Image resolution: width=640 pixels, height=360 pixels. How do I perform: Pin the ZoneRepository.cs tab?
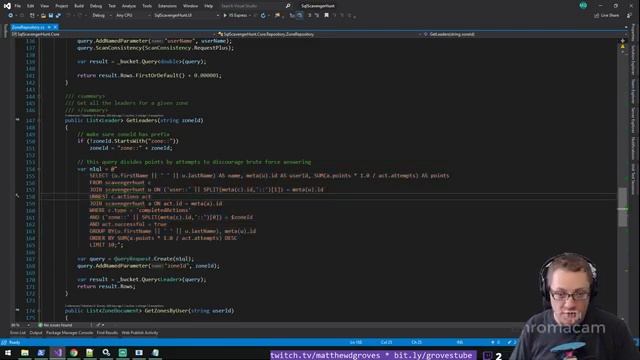click(x=49, y=27)
